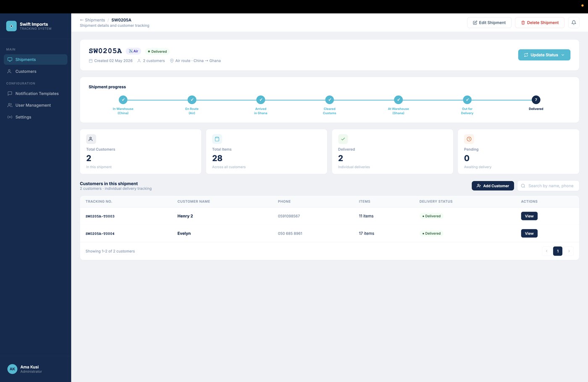Go to pagination page 1
Image resolution: width=588 pixels, height=382 pixels.
click(558, 251)
